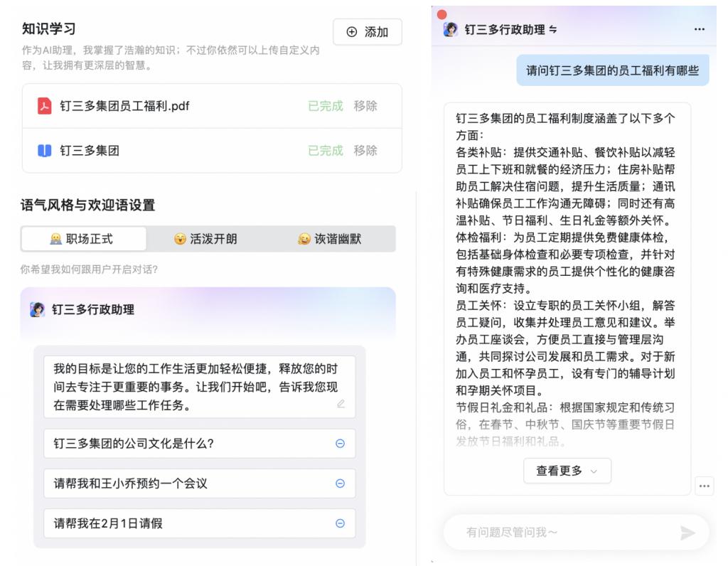
Task: Select the 职场正式 tone style
Action: [x=84, y=239]
